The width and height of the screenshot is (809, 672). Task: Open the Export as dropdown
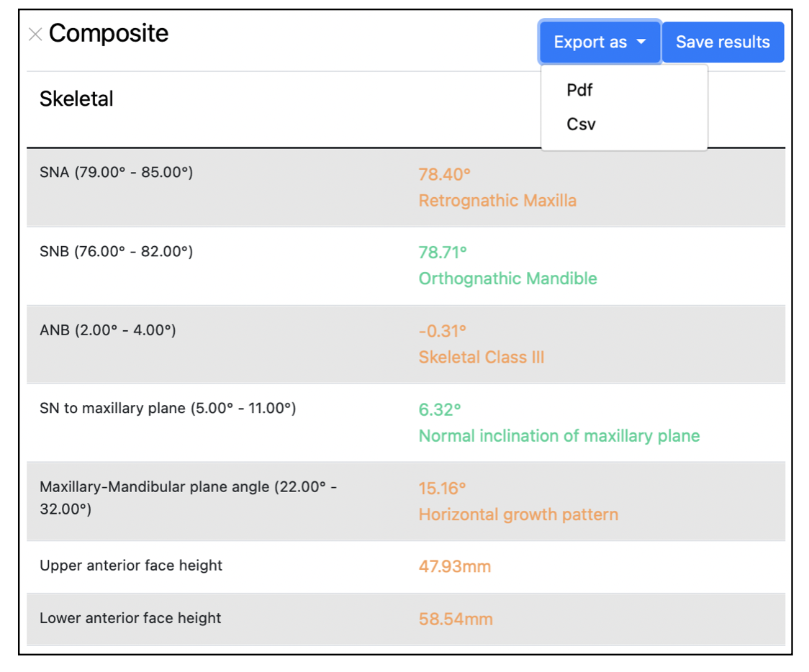click(x=600, y=42)
